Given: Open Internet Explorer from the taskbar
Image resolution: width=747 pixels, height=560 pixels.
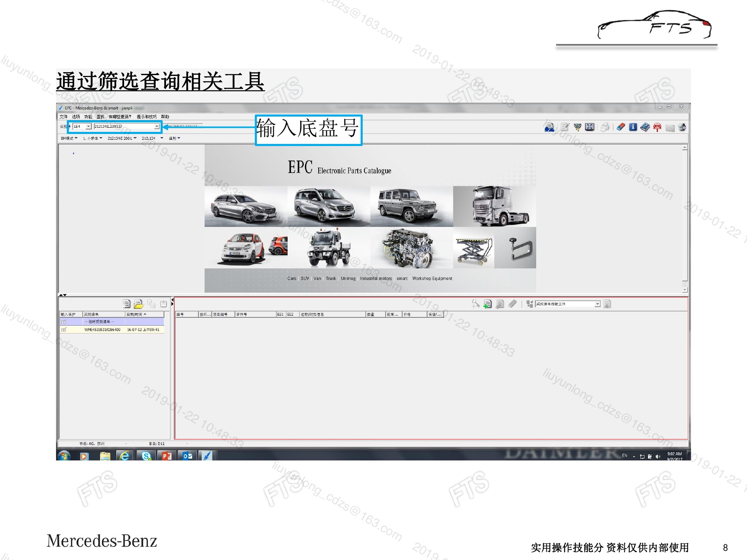Looking at the screenshot, I should pyautogui.click(x=124, y=456).
